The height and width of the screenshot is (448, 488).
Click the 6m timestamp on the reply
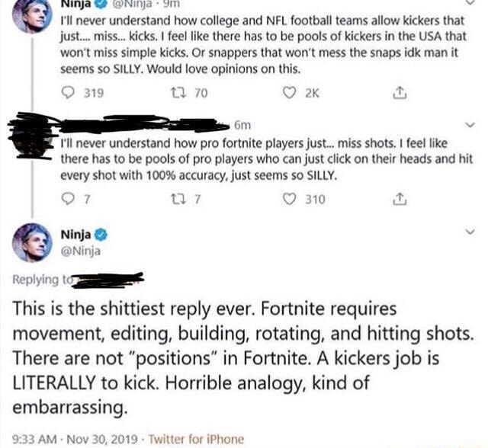tap(242, 125)
